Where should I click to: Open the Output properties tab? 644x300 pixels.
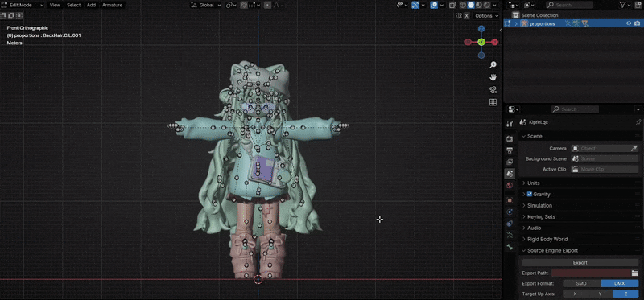(x=510, y=150)
